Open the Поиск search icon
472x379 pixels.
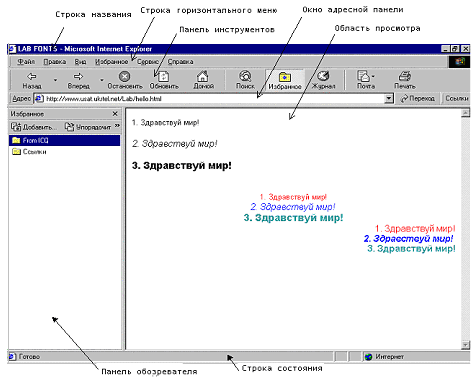click(245, 76)
